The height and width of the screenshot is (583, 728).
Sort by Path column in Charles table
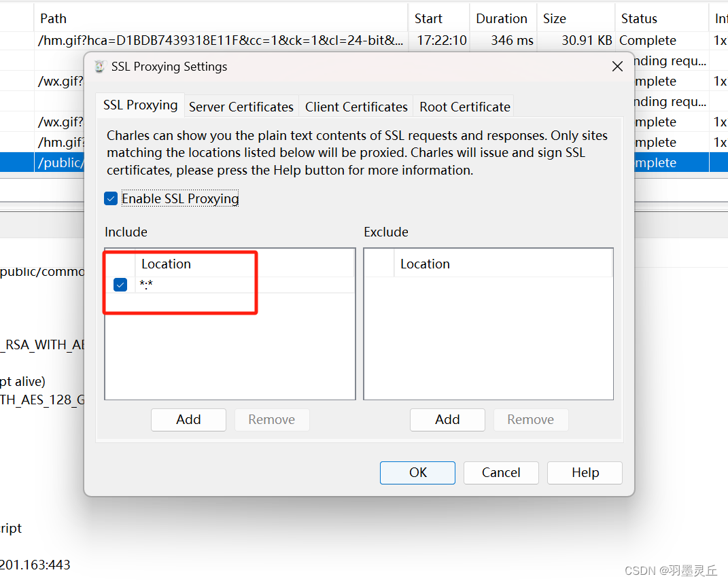(221, 18)
